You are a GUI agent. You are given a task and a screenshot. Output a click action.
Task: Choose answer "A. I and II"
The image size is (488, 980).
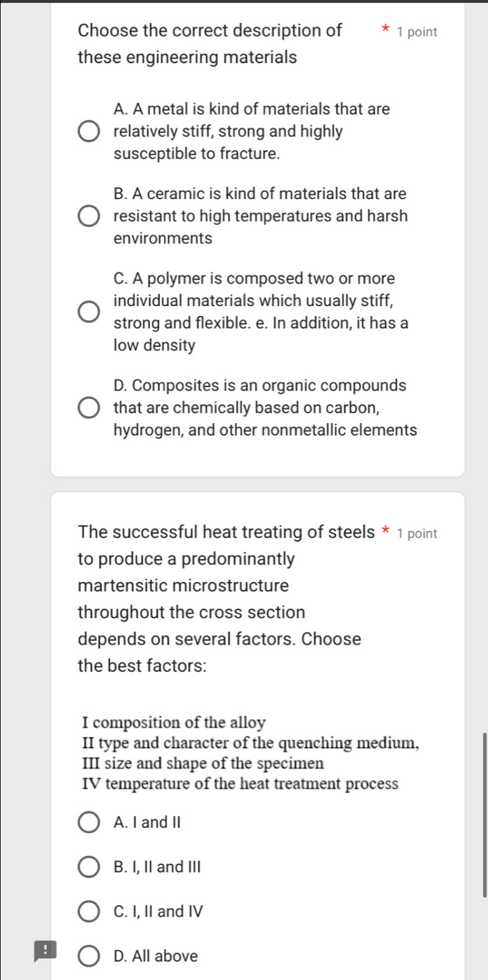[88, 822]
